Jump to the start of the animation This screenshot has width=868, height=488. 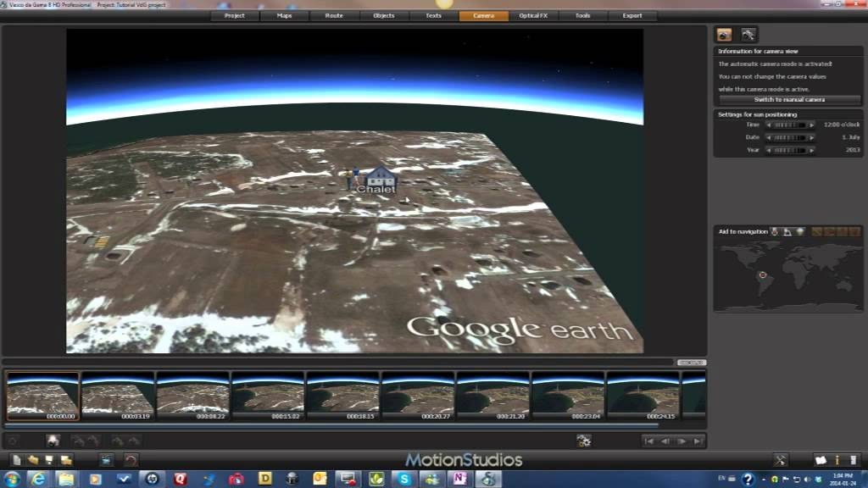[x=648, y=441]
